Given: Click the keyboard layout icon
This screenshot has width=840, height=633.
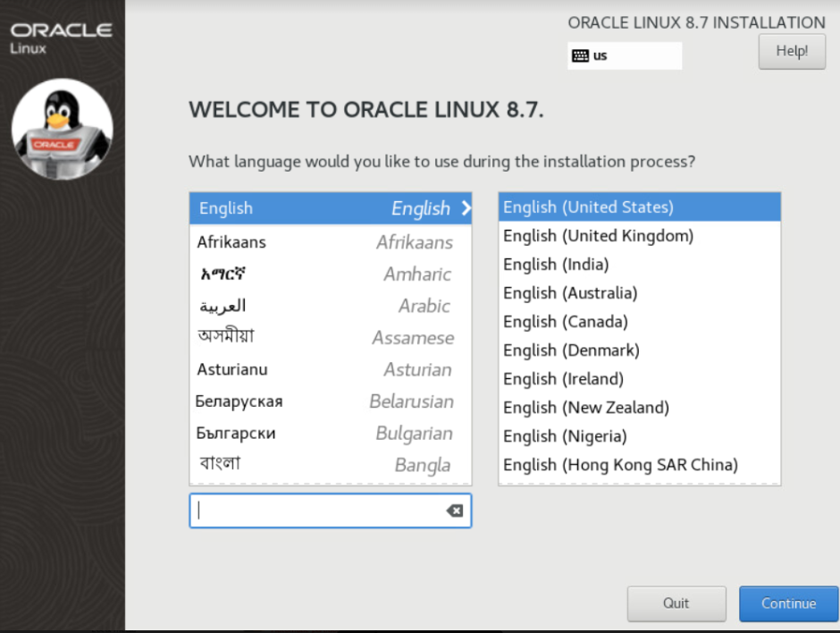Looking at the screenshot, I should pyautogui.click(x=581, y=55).
